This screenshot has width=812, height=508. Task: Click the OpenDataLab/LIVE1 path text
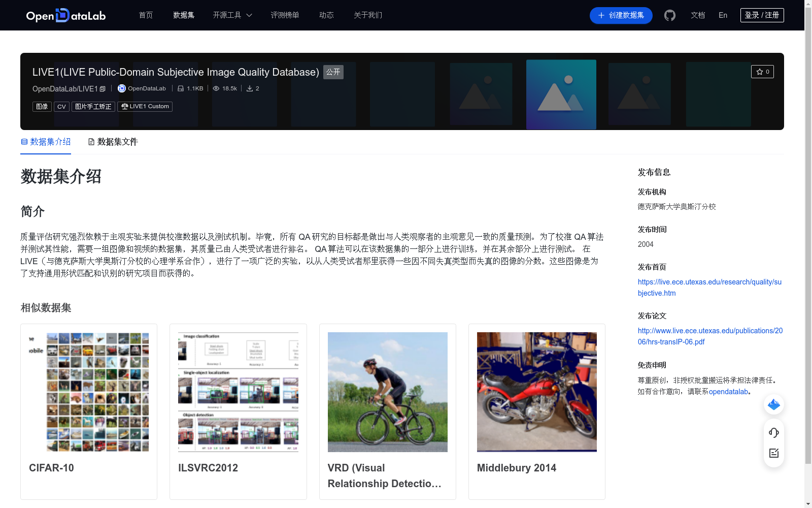pos(65,89)
